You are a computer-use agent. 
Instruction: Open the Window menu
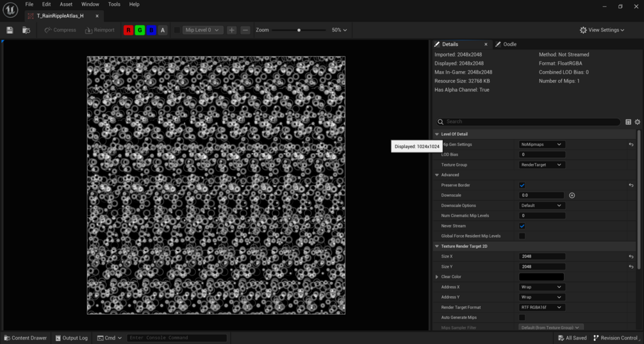90,4
